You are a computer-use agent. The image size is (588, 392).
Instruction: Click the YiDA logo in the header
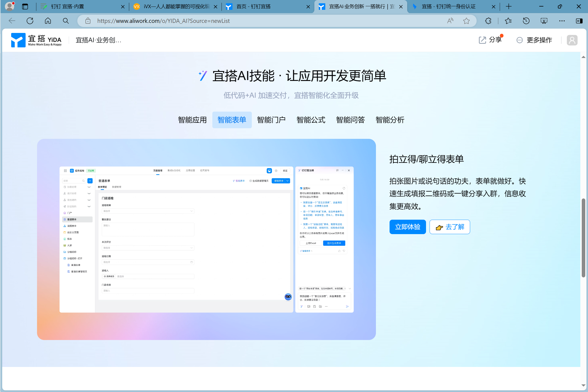click(x=36, y=40)
